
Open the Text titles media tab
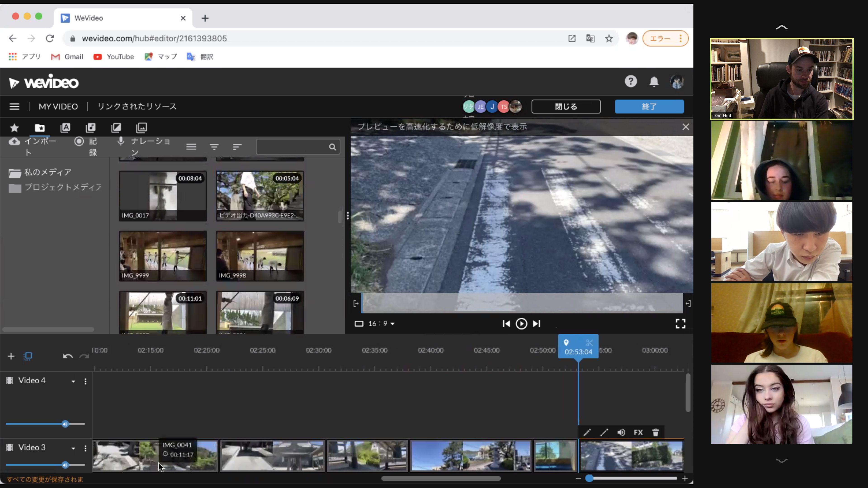pyautogui.click(x=65, y=128)
